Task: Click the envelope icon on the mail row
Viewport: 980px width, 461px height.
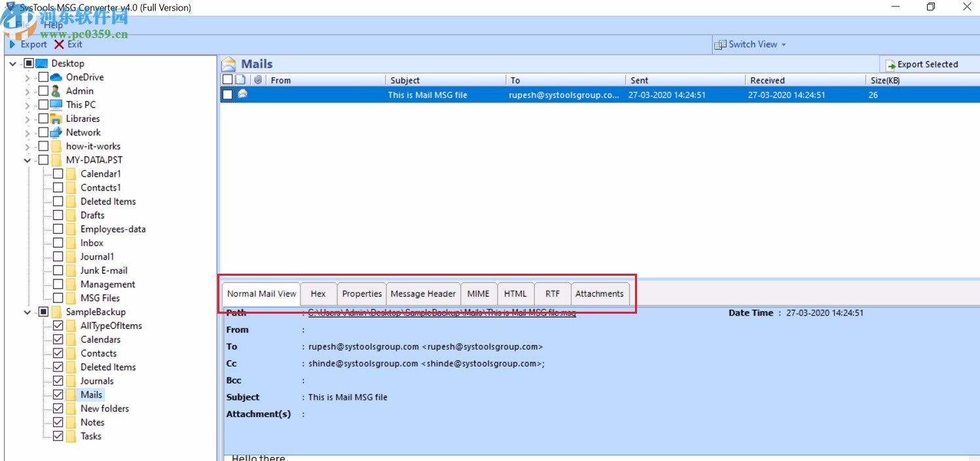Action: [x=243, y=94]
